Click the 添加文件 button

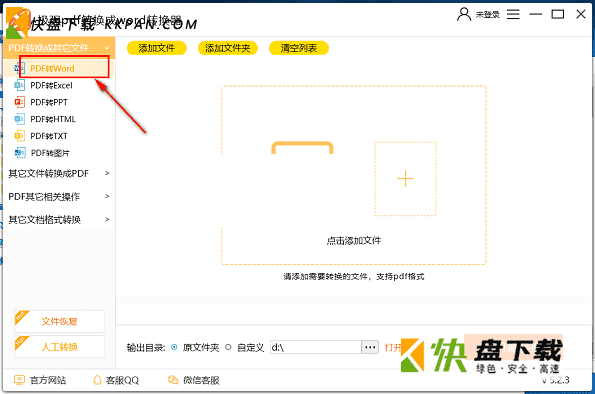pos(157,48)
